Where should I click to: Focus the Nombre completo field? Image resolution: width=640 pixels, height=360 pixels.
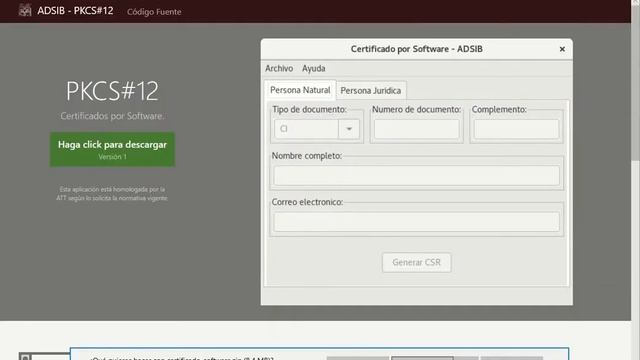coord(416,176)
